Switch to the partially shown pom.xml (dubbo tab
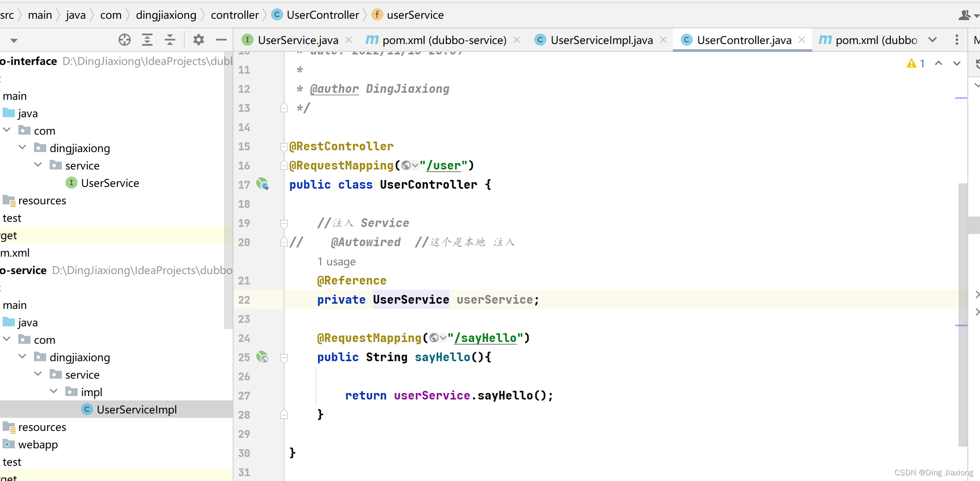 (868, 40)
